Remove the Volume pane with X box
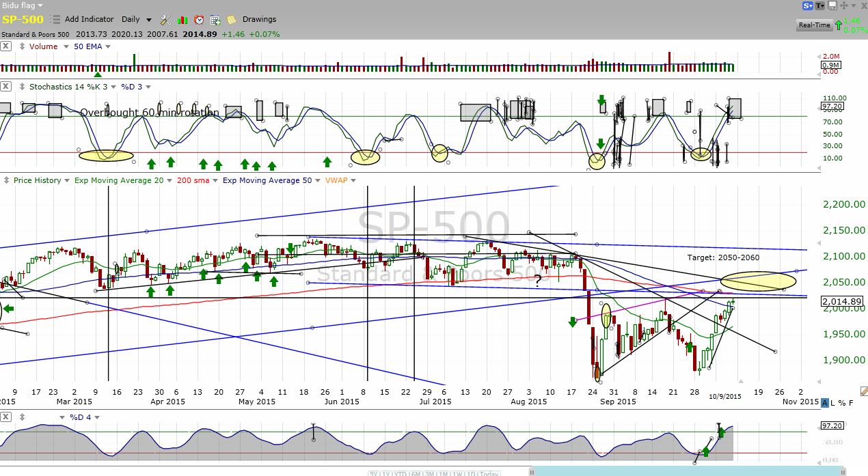Image resolution: width=868 pixels, height=476 pixels. click(5, 46)
